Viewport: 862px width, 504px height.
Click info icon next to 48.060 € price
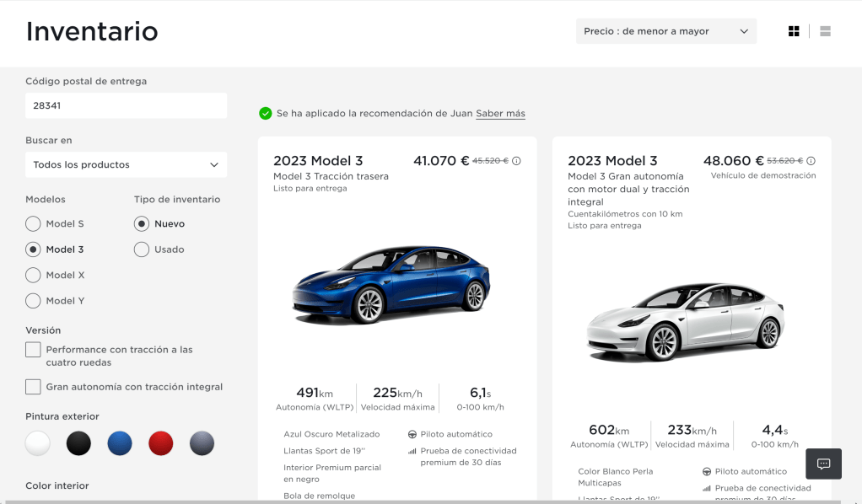click(x=811, y=161)
